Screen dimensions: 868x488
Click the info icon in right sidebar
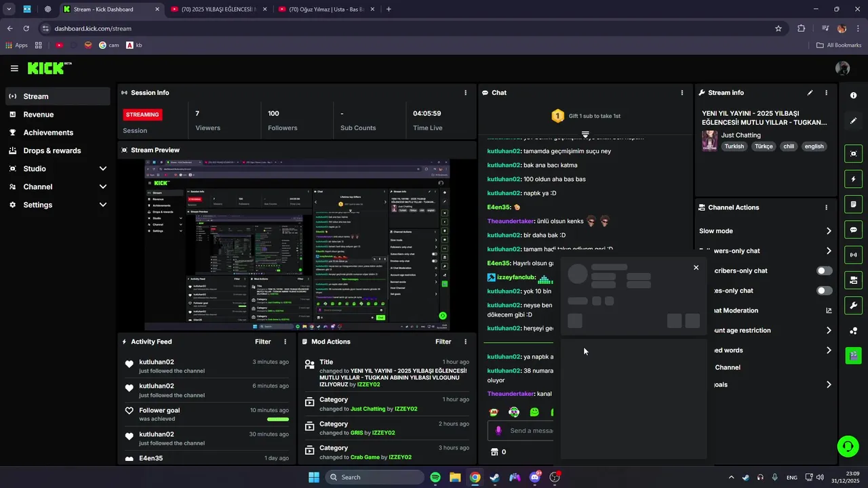click(x=854, y=96)
